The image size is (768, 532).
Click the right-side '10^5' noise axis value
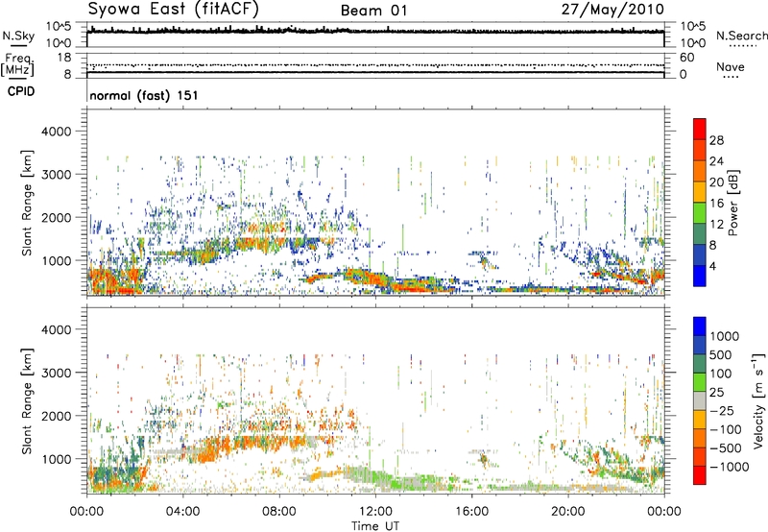[x=693, y=27]
